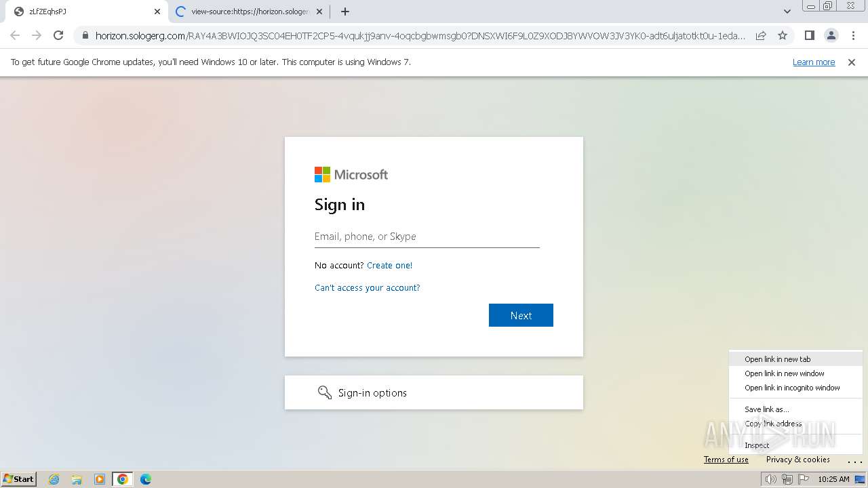Viewport: 868px width, 488px height.
Task: Click the network tray icon
Action: (x=787, y=479)
